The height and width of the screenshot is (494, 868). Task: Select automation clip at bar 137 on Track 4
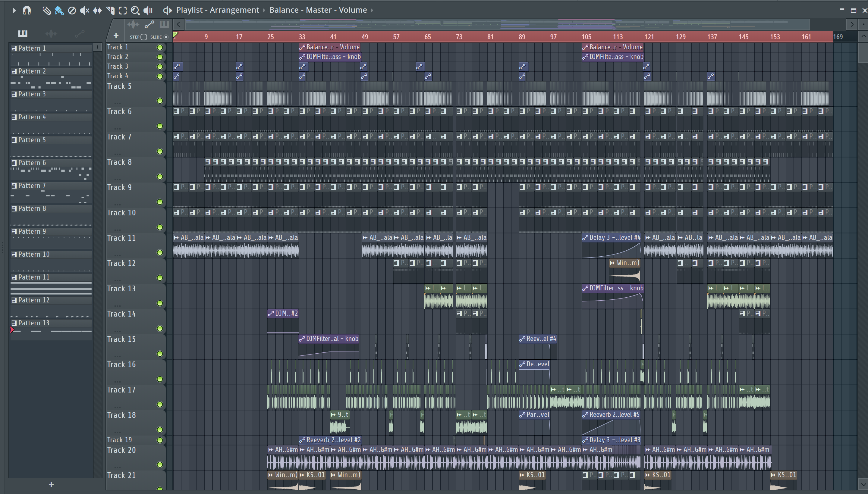coord(711,76)
